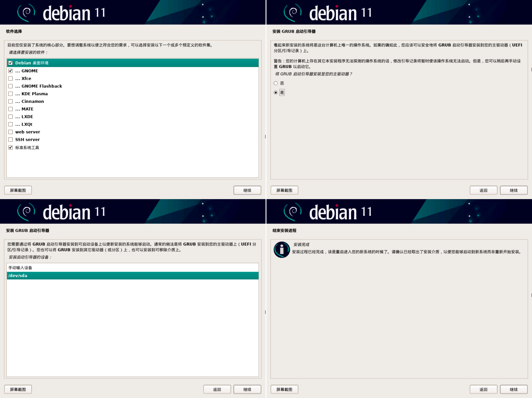Image resolution: width=532 pixels, height=398 pixels.
Task: Click 继续 in the GRUB device list screen
Action: point(247,389)
